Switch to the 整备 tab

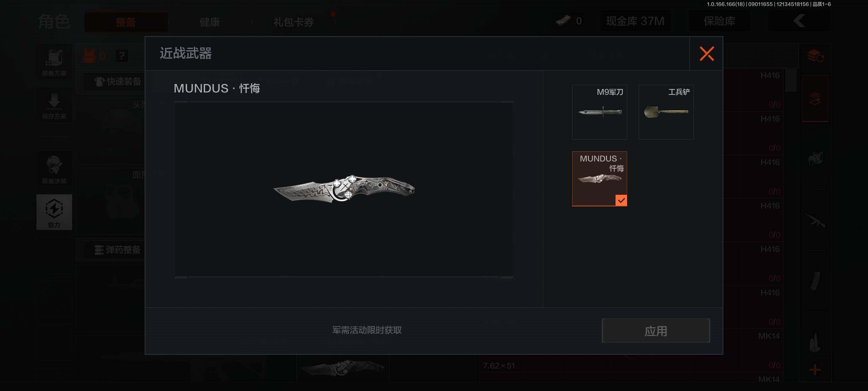[x=126, y=22]
